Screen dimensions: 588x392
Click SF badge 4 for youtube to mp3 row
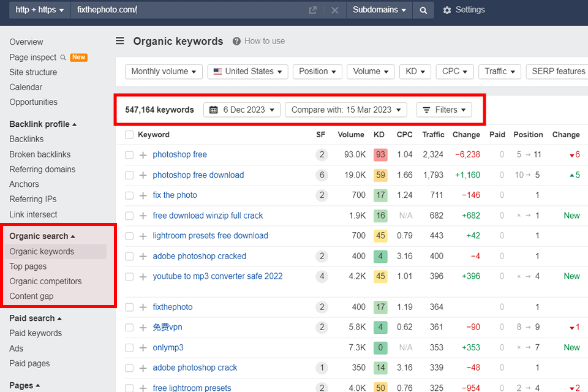[322, 276]
